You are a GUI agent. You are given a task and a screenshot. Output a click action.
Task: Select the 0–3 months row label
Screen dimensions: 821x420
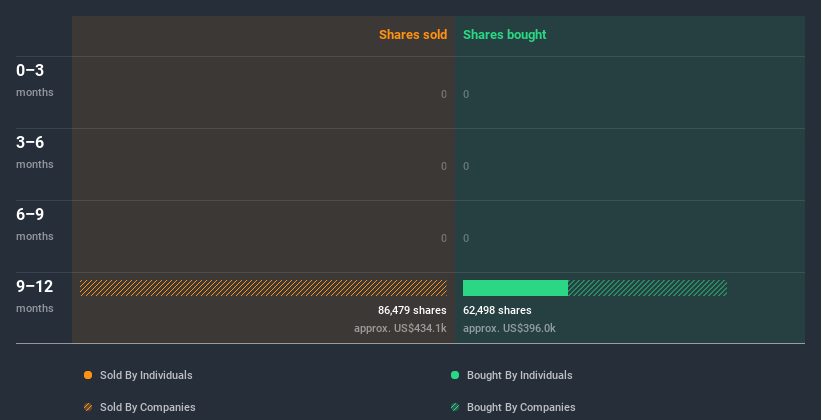pos(35,80)
